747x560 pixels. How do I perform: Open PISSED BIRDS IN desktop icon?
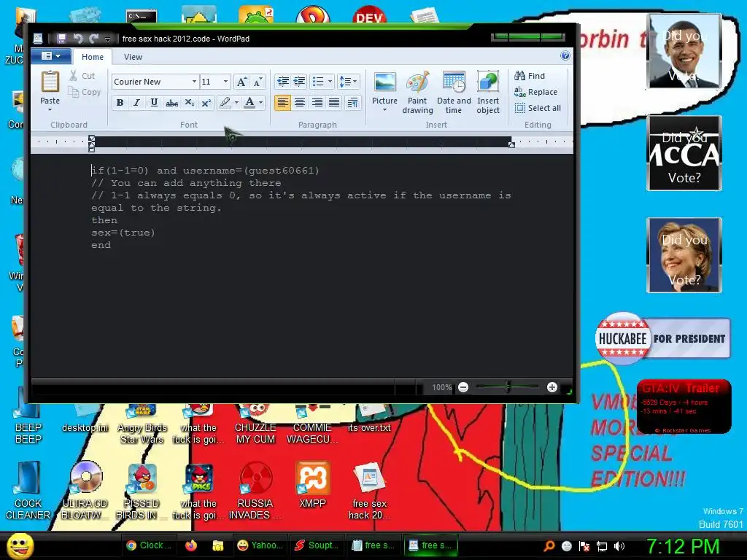[x=141, y=491]
